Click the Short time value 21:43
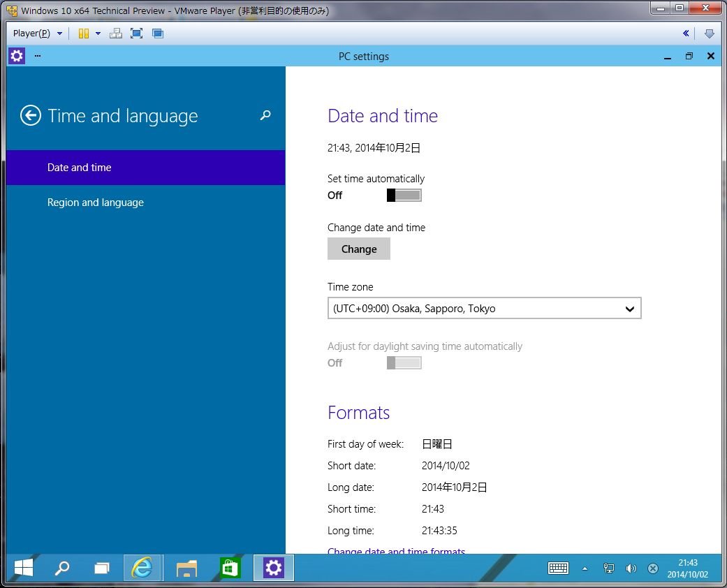727x588 pixels. (432, 508)
